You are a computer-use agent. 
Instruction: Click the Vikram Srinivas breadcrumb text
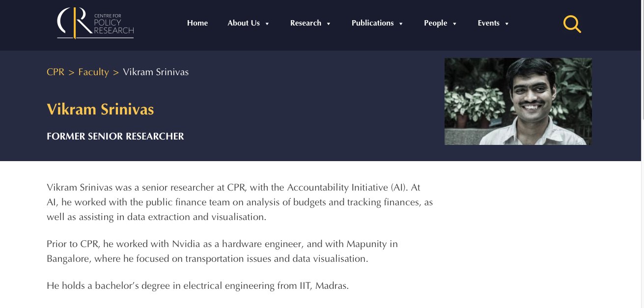click(156, 72)
